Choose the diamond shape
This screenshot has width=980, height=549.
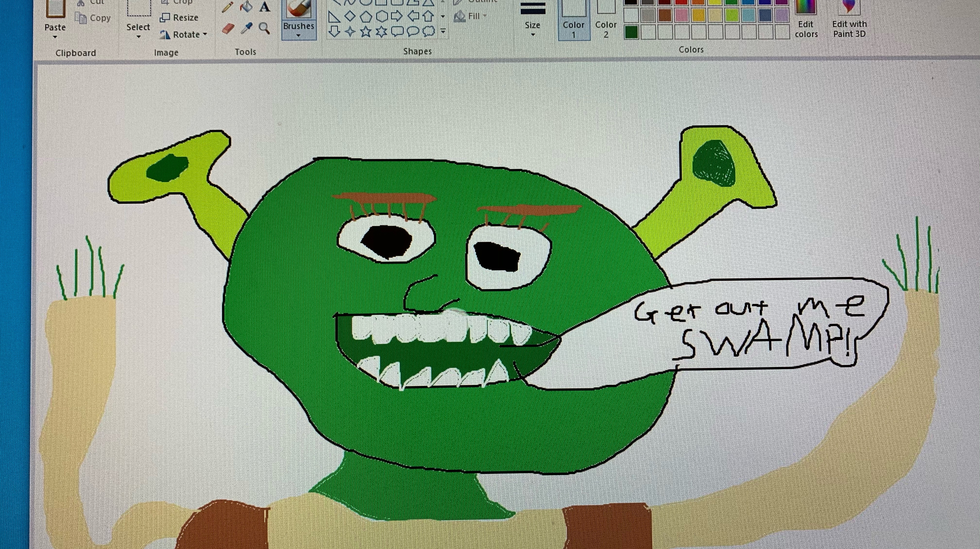click(350, 16)
